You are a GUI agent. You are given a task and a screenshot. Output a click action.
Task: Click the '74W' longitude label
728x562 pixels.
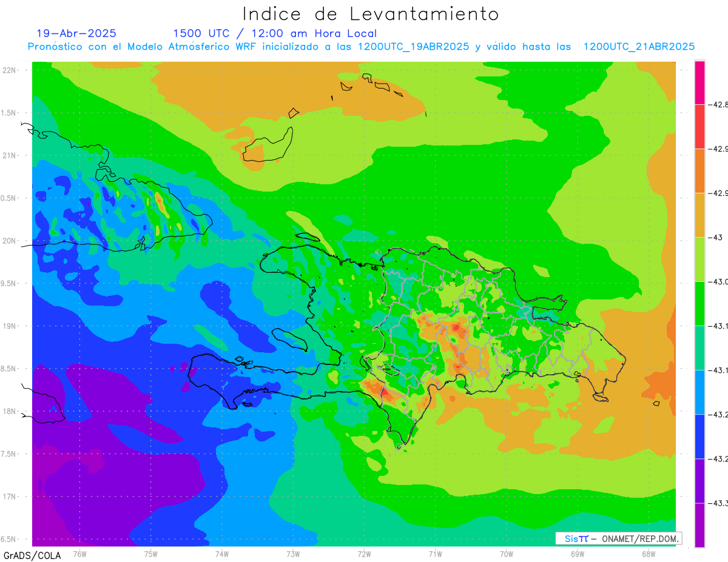point(222,554)
